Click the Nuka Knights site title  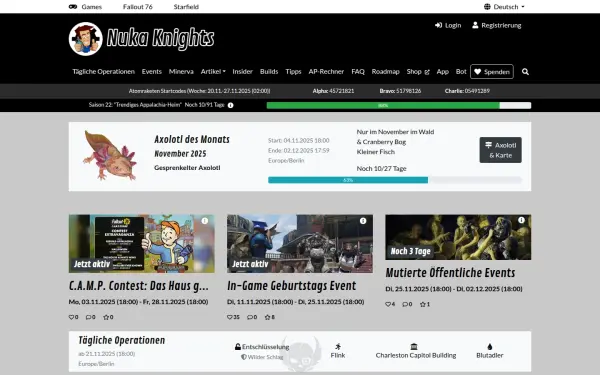tap(160, 39)
